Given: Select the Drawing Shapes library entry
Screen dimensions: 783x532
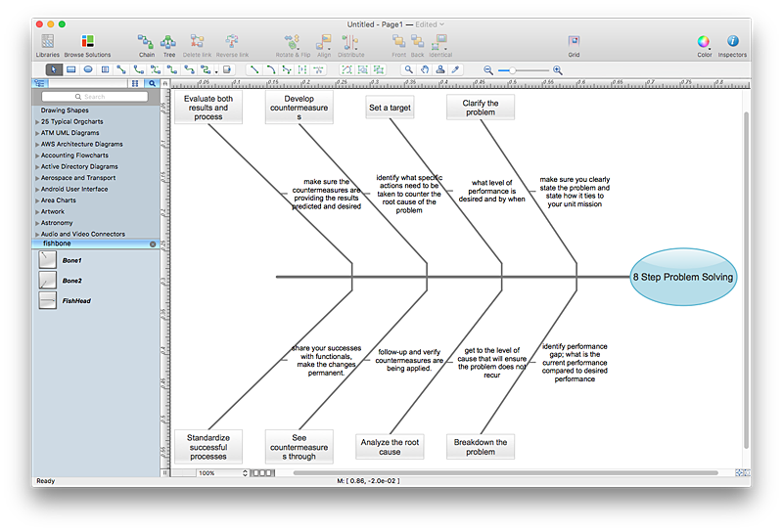Looking at the screenshot, I should (65, 111).
